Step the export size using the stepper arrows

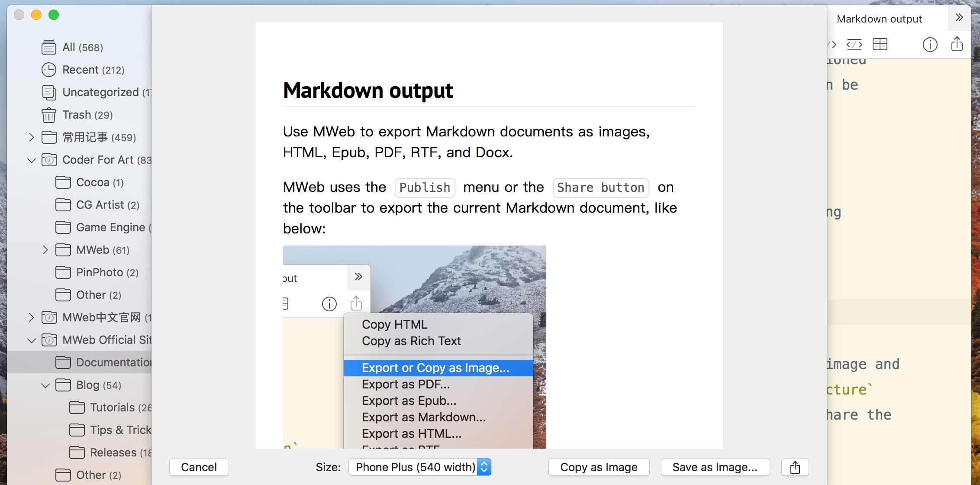point(484,467)
